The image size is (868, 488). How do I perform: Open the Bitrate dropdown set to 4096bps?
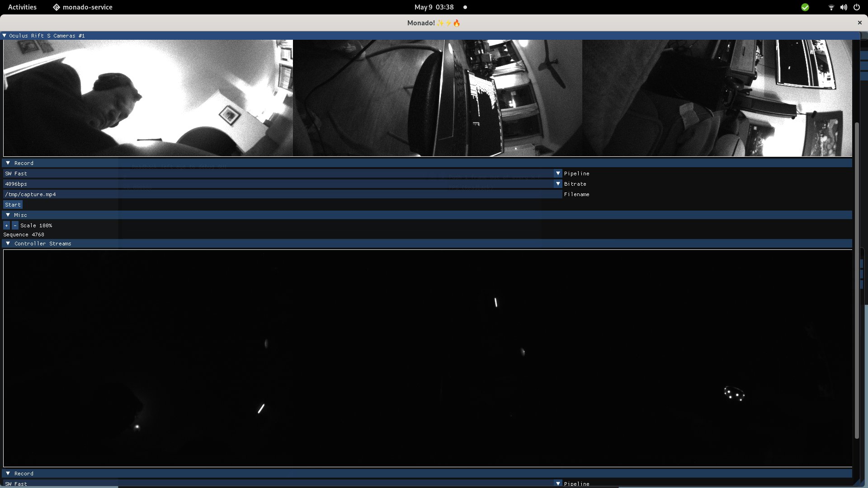(x=558, y=184)
